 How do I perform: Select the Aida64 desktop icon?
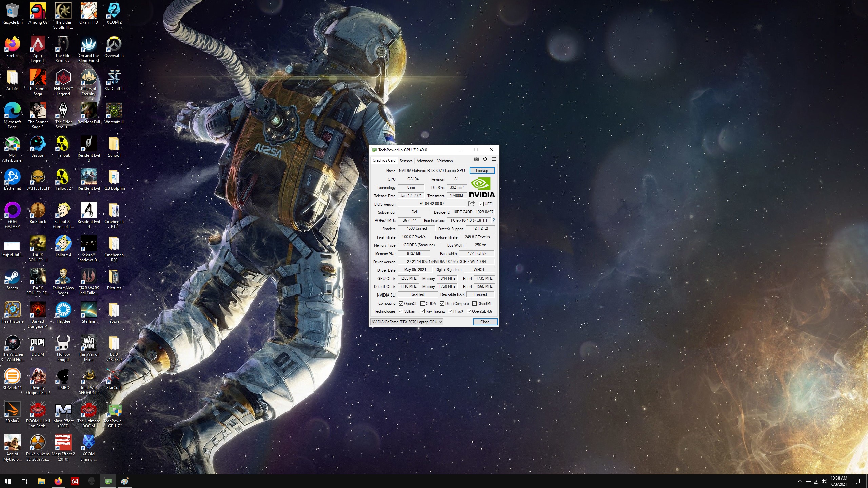click(12, 80)
